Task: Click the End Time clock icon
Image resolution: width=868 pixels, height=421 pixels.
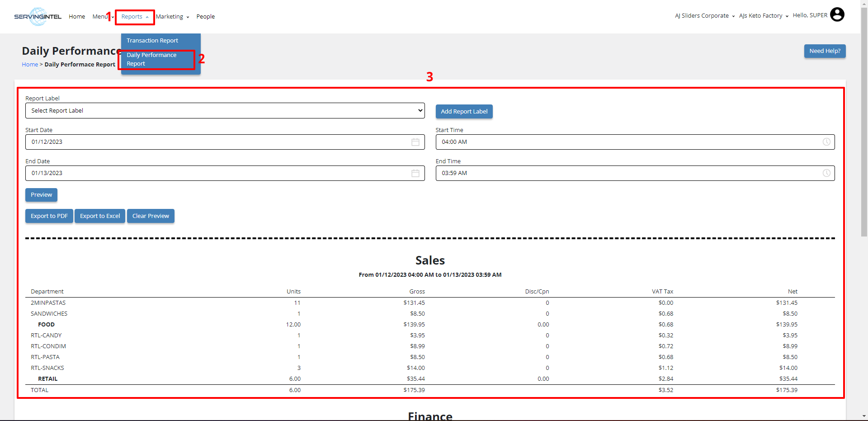Action: 826,173
